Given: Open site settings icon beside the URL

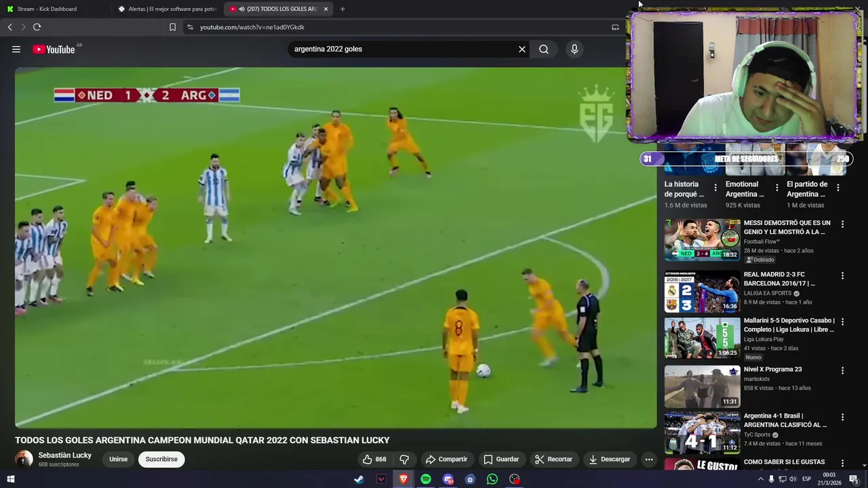Looking at the screenshot, I should (190, 27).
